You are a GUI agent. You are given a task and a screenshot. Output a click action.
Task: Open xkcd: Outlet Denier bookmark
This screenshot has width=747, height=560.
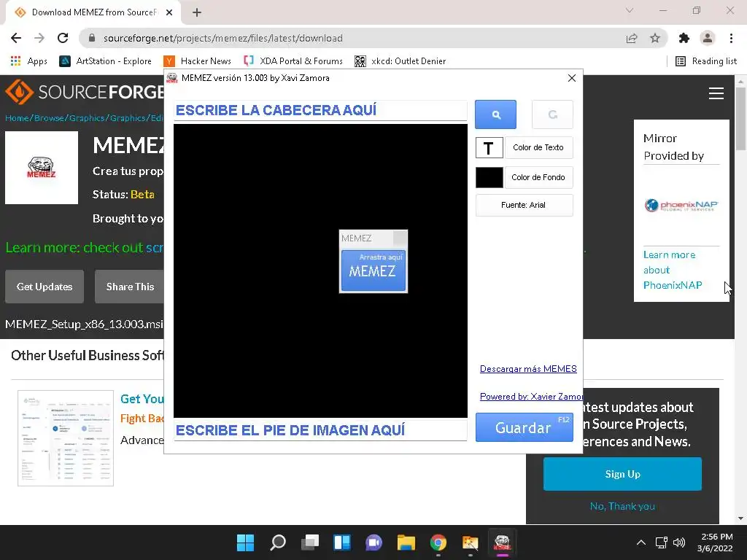[x=400, y=61]
